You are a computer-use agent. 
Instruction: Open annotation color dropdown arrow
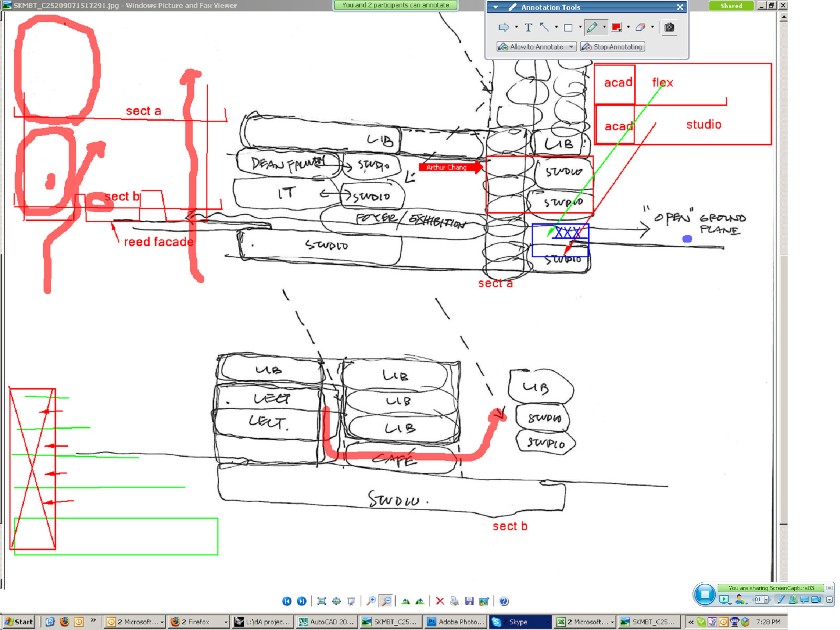coord(628,27)
